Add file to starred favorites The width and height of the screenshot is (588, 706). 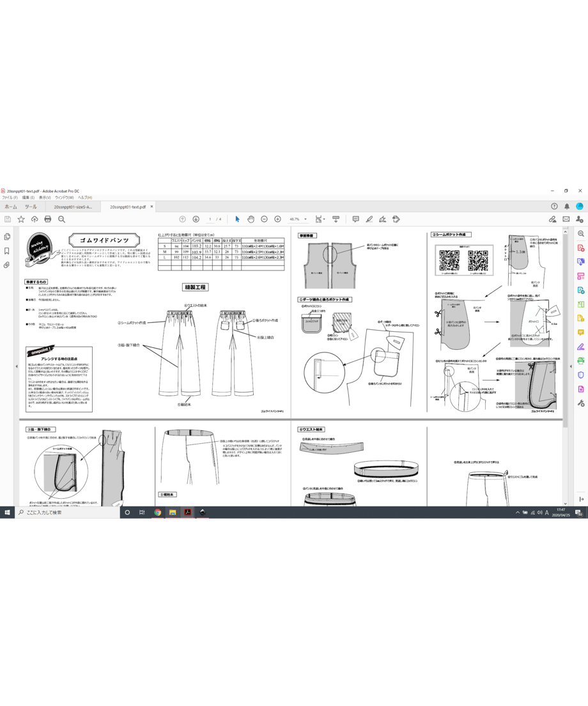[x=21, y=219]
